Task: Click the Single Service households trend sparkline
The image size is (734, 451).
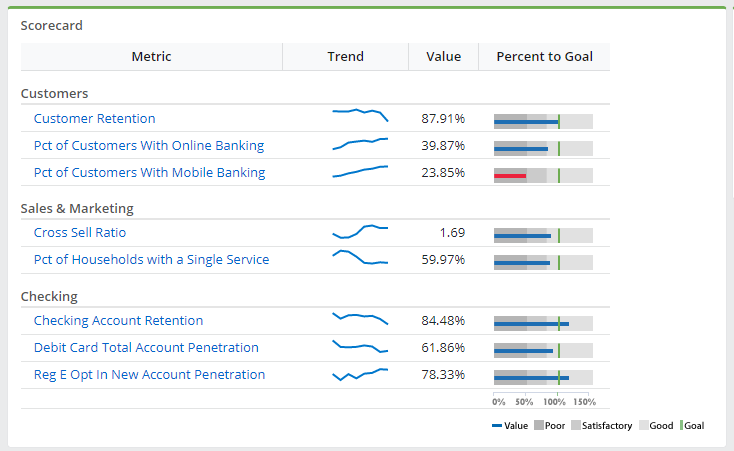Action: pos(360,257)
